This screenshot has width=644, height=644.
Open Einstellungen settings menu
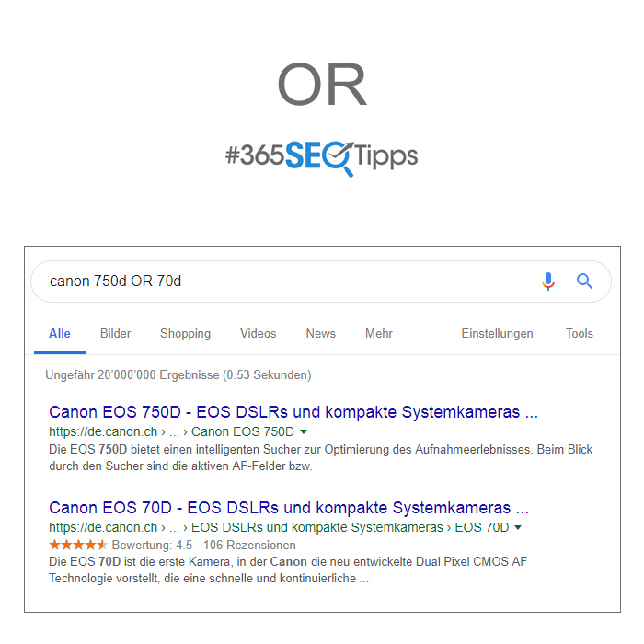497,333
